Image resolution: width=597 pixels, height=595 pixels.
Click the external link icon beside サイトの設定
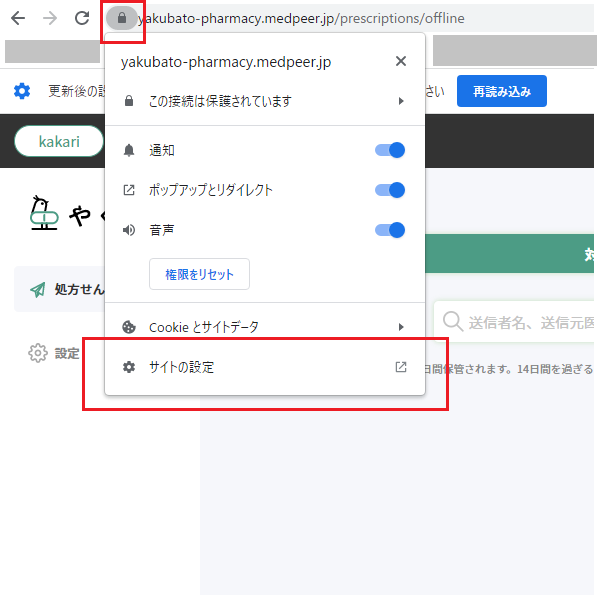pos(401,367)
